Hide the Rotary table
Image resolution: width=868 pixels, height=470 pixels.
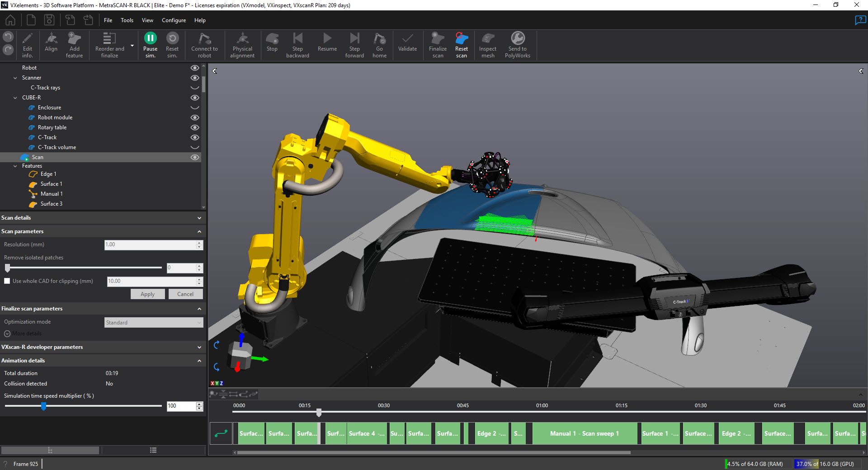tap(195, 127)
